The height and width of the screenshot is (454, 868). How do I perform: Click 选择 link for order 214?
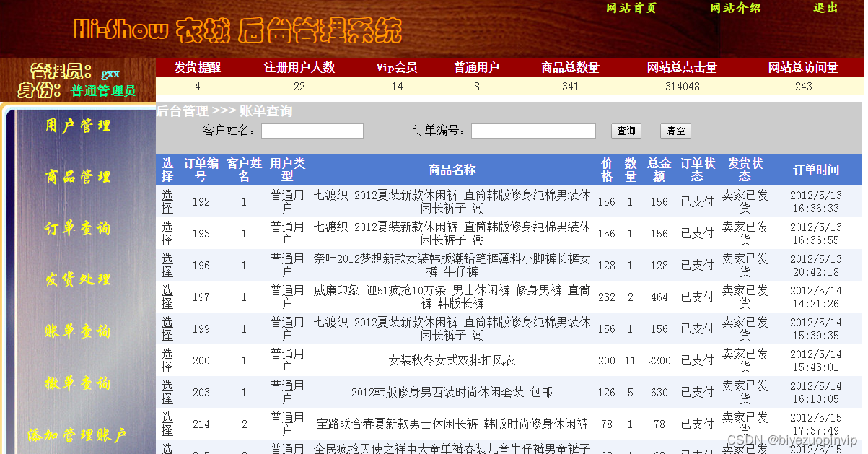point(167,424)
